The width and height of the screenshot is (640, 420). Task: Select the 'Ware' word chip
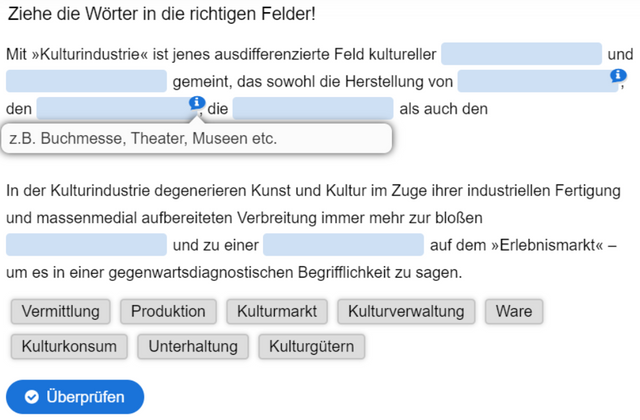pyautogui.click(x=514, y=311)
